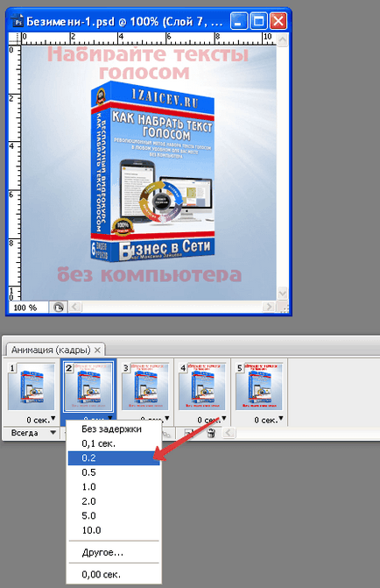Open frame 5 delay time dropdown
Viewport: 380px width, 588px height.
[269, 419]
